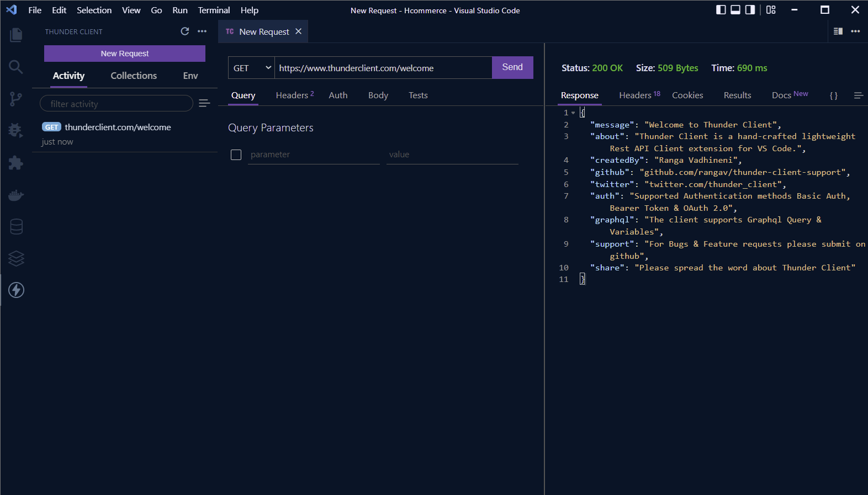Open the Search view icon

(x=16, y=67)
